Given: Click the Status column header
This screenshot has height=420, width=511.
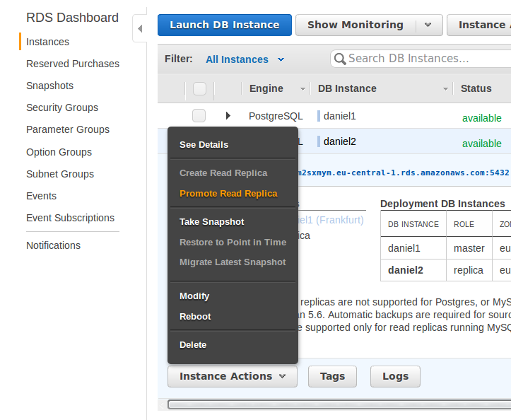Looking at the screenshot, I should pyautogui.click(x=476, y=88).
